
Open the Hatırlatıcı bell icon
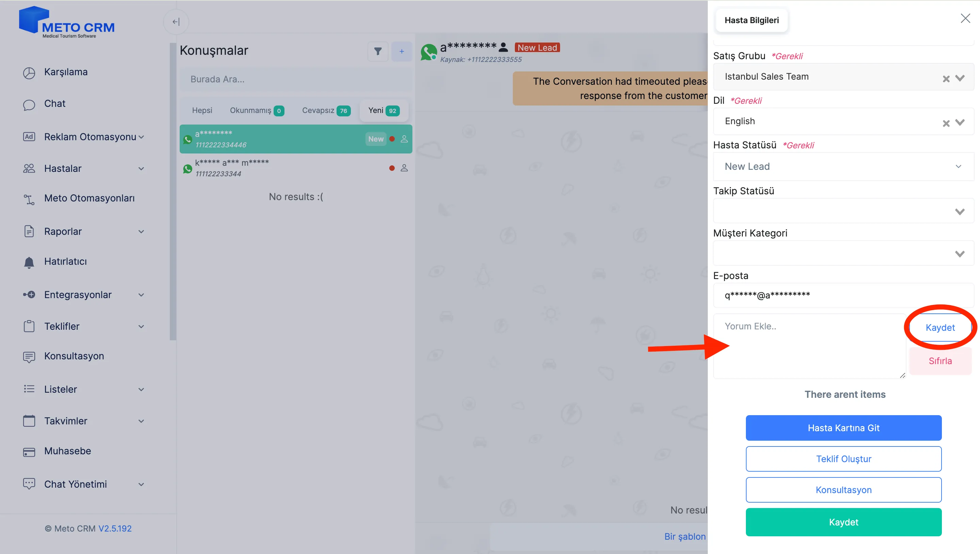coord(29,262)
